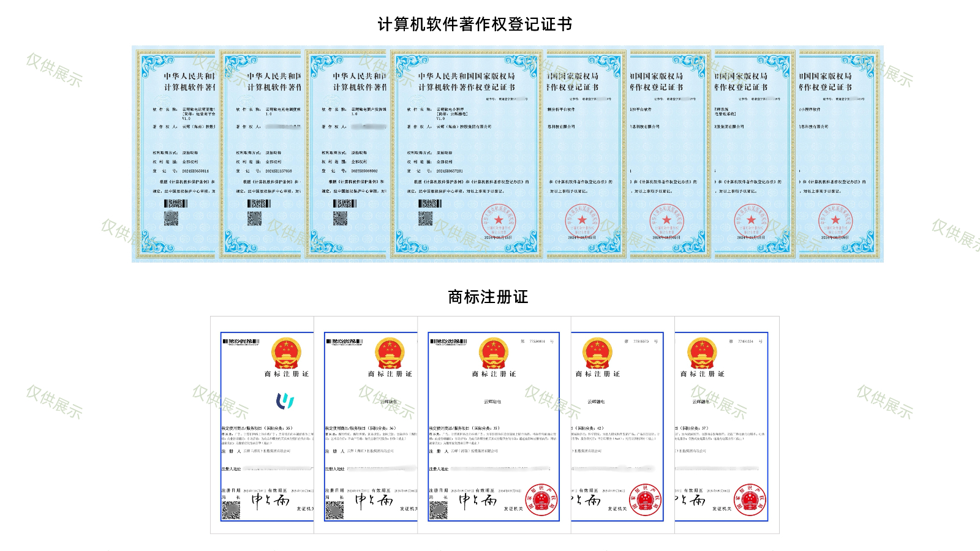Click red seal on trademark certificate 77490334

(x=750, y=500)
